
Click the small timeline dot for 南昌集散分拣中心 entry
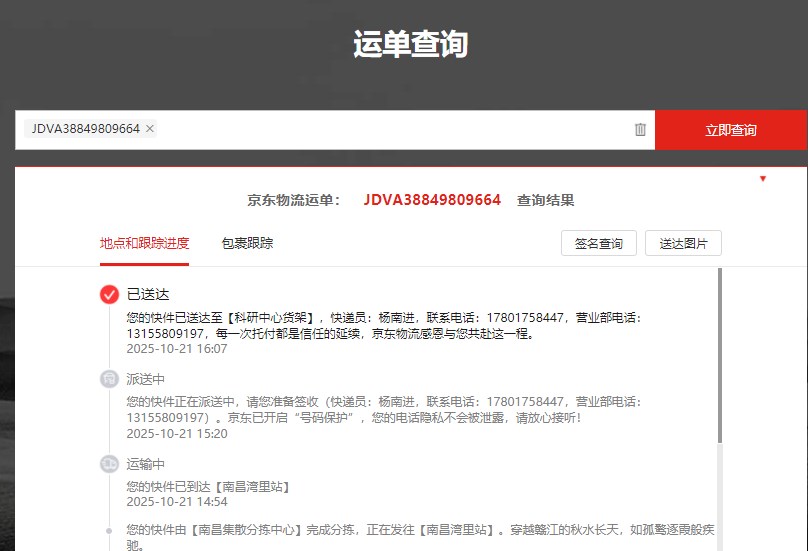click(x=109, y=529)
